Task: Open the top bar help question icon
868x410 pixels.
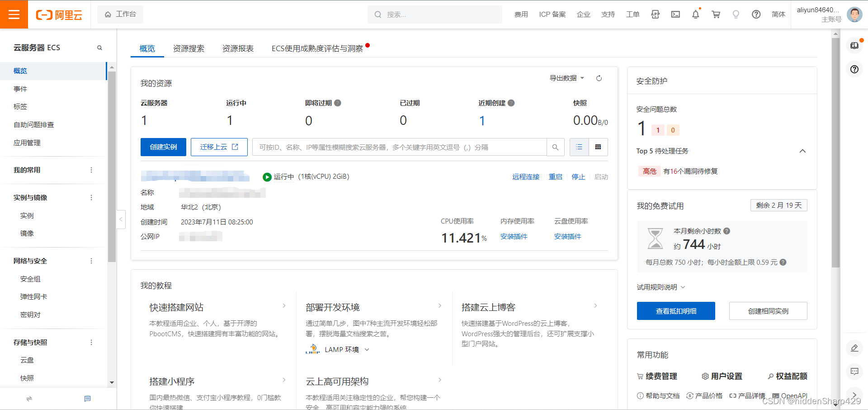Action: tap(756, 14)
